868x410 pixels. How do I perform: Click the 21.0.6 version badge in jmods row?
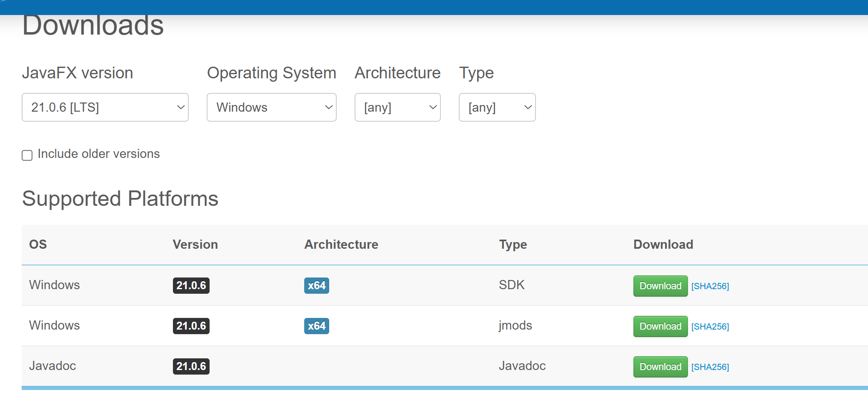[191, 326]
